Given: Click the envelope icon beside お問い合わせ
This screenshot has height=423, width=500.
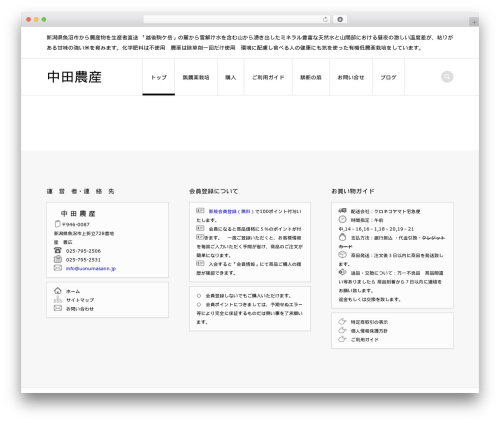Looking at the screenshot, I should [x=58, y=308].
